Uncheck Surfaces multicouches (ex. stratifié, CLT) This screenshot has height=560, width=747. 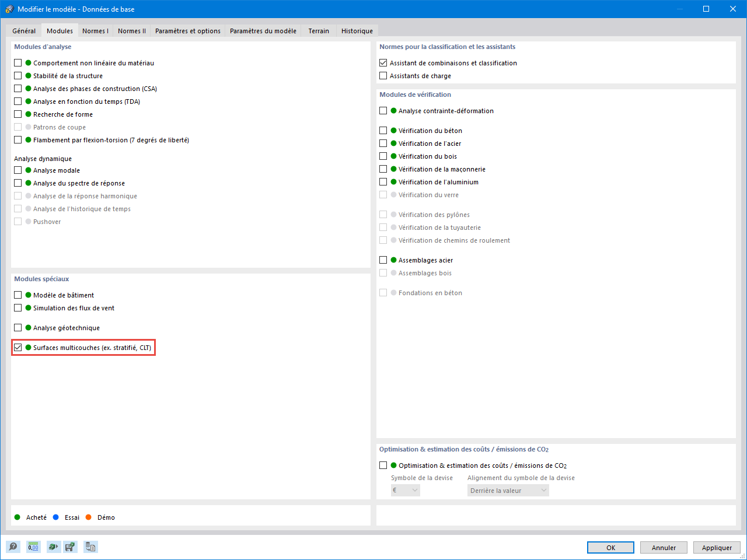pyautogui.click(x=18, y=348)
